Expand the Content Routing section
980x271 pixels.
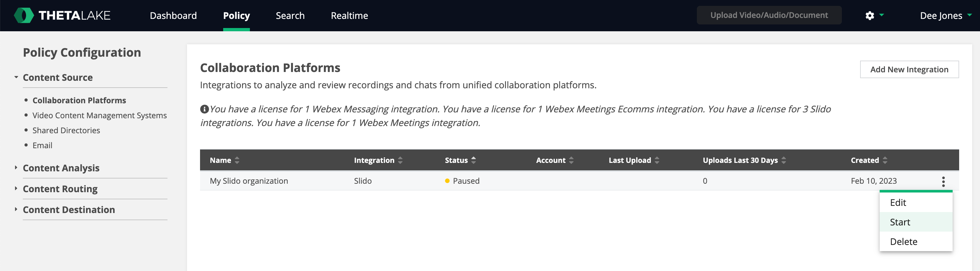[16, 189]
